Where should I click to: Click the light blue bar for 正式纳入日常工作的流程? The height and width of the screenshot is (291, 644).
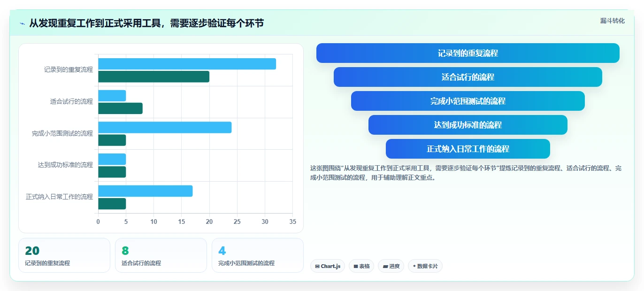coord(145,191)
